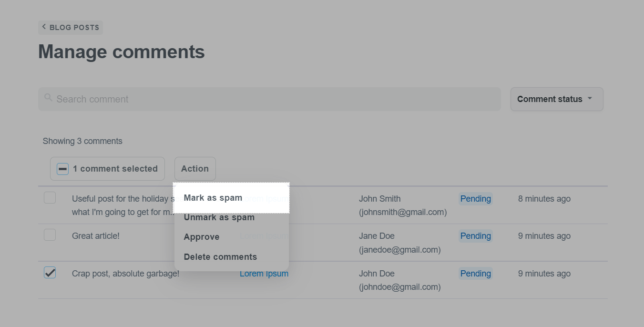
Task: Click the search magnifier icon
Action: (x=48, y=98)
